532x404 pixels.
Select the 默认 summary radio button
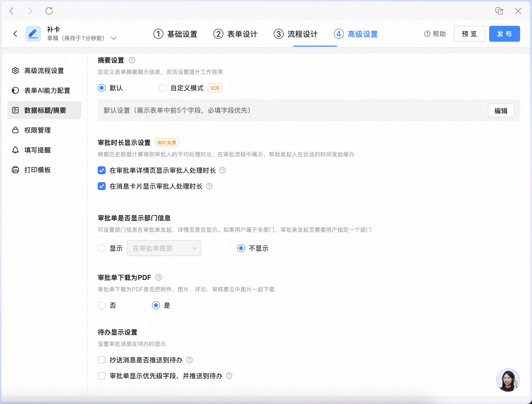102,88
